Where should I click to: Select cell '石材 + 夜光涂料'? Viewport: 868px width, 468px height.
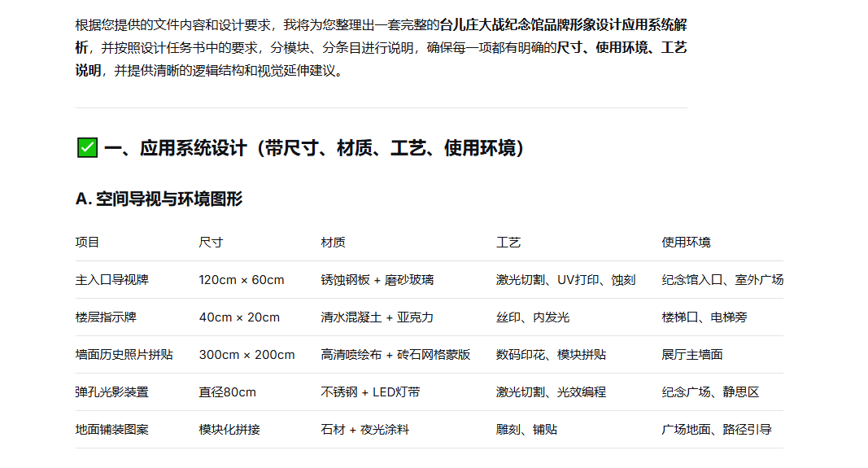[x=364, y=429]
